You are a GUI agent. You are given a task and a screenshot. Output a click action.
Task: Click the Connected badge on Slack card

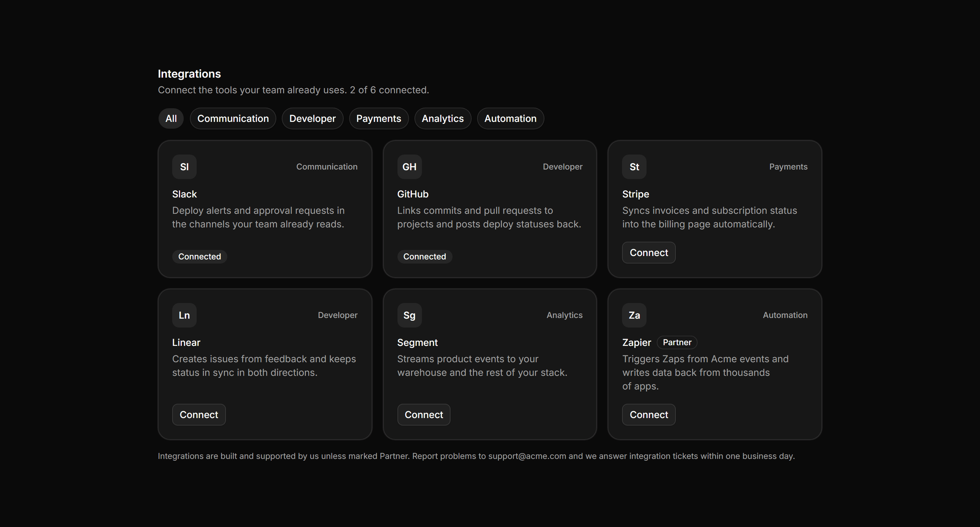coord(199,256)
